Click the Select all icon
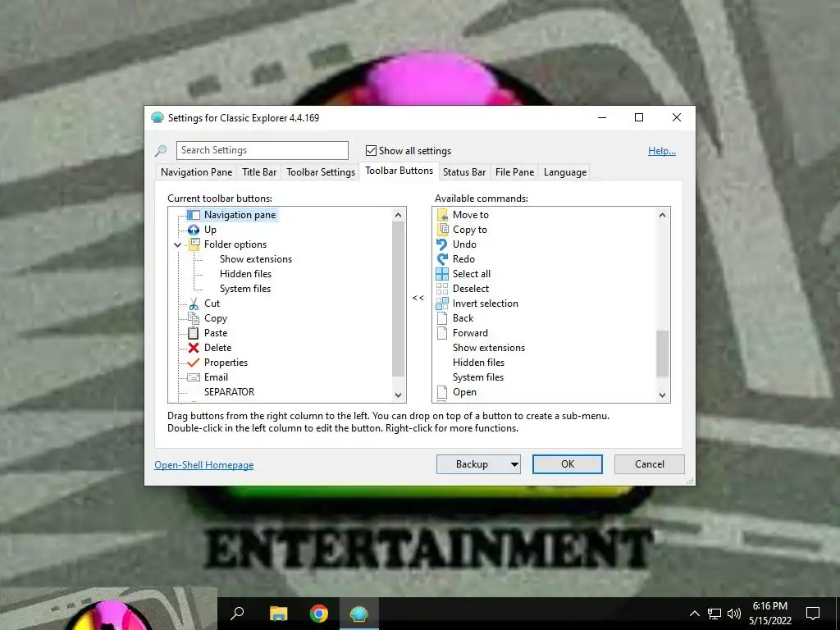The width and height of the screenshot is (840, 630). coord(442,274)
